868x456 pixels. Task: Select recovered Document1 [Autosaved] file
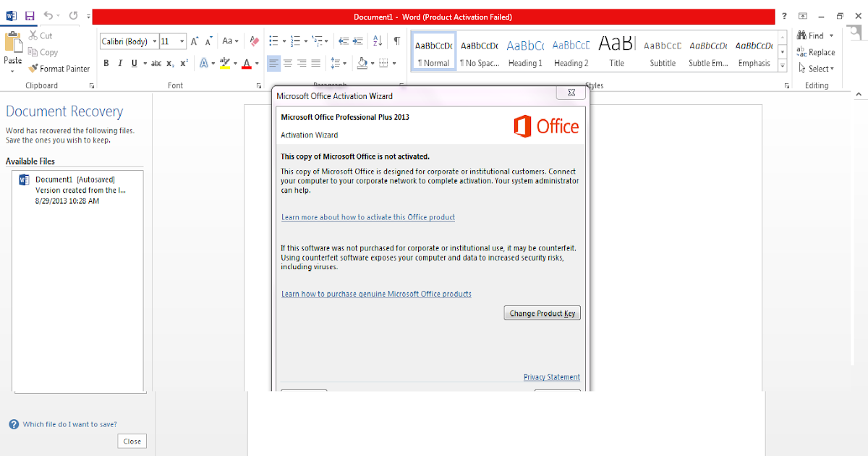point(77,190)
